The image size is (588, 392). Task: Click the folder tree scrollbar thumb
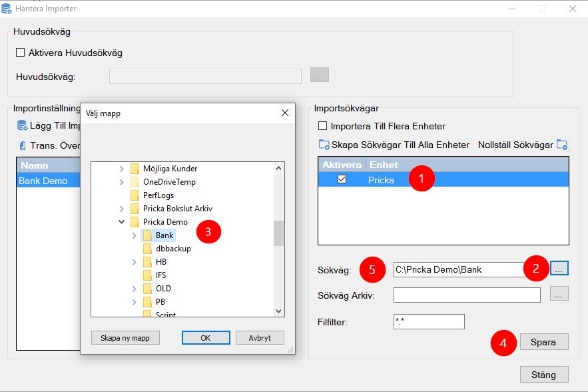(278, 233)
